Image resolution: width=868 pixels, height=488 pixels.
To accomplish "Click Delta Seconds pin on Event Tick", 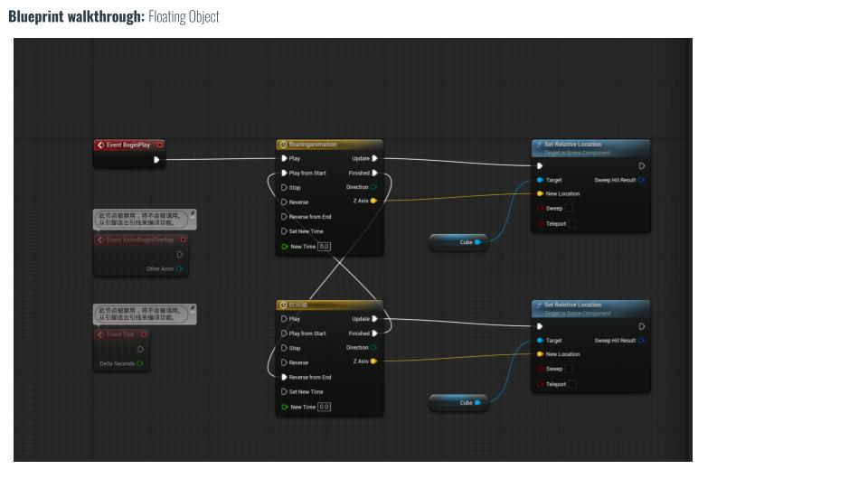I will click(140, 364).
